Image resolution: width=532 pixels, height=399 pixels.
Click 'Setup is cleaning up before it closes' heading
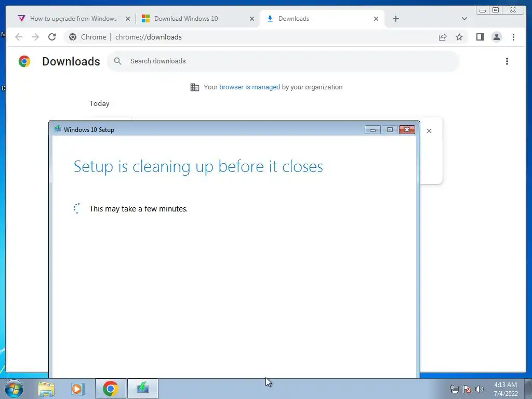point(198,166)
